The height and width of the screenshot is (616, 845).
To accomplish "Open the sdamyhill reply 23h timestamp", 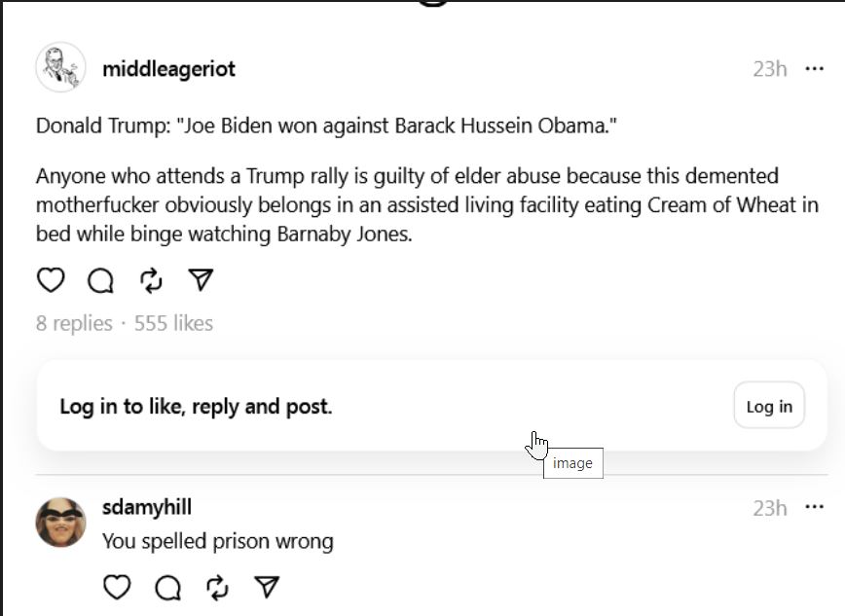I will point(769,508).
